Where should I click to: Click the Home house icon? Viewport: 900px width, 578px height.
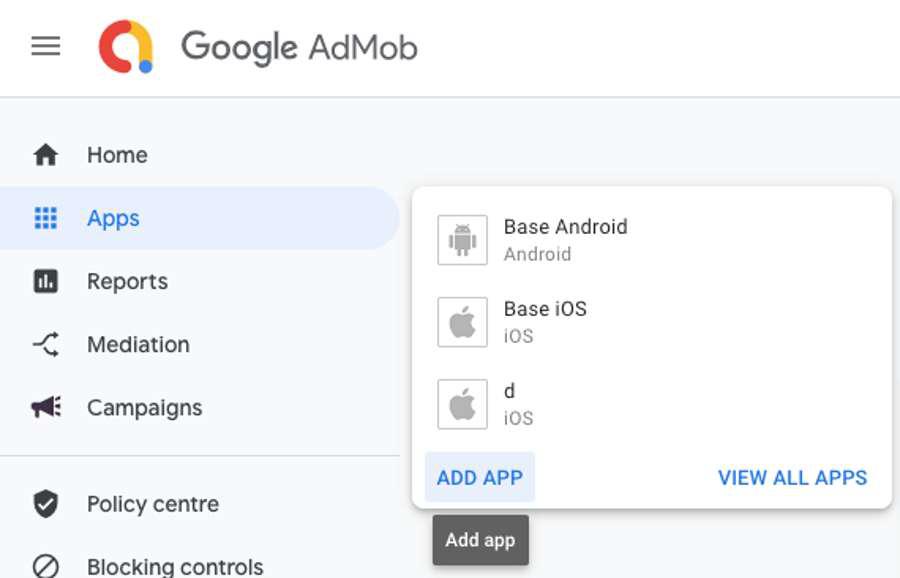point(46,155)
